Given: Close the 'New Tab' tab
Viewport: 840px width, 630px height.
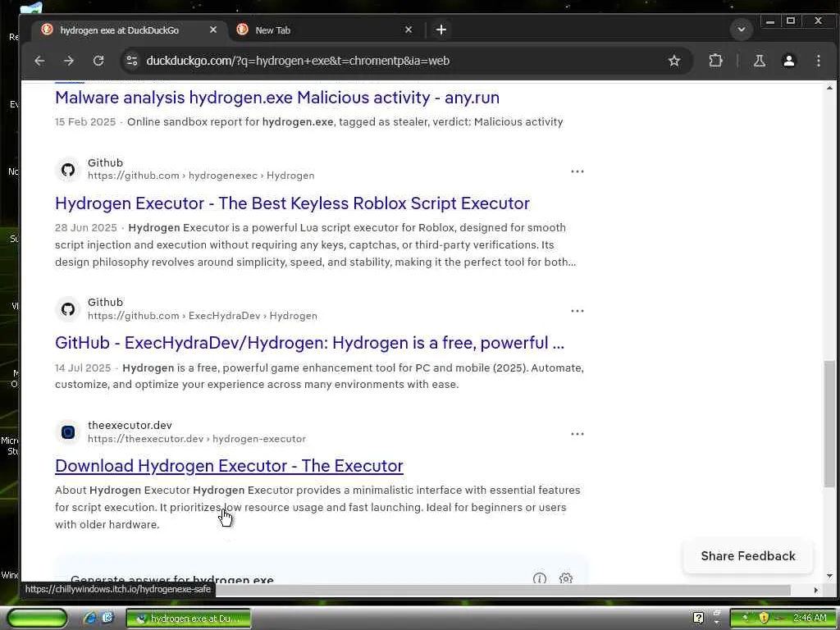Looking at the screenshot, I should click(x=409, y=30).
